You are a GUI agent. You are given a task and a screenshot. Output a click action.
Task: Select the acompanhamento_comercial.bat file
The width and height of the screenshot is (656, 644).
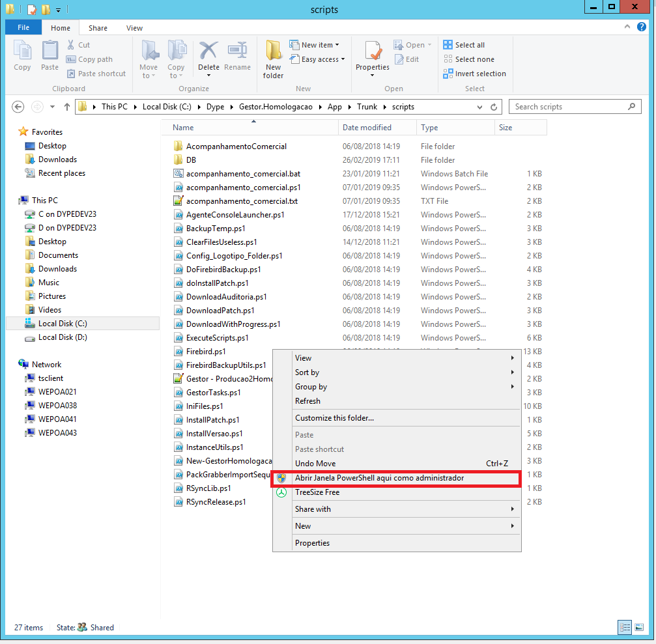coord(243,174)
